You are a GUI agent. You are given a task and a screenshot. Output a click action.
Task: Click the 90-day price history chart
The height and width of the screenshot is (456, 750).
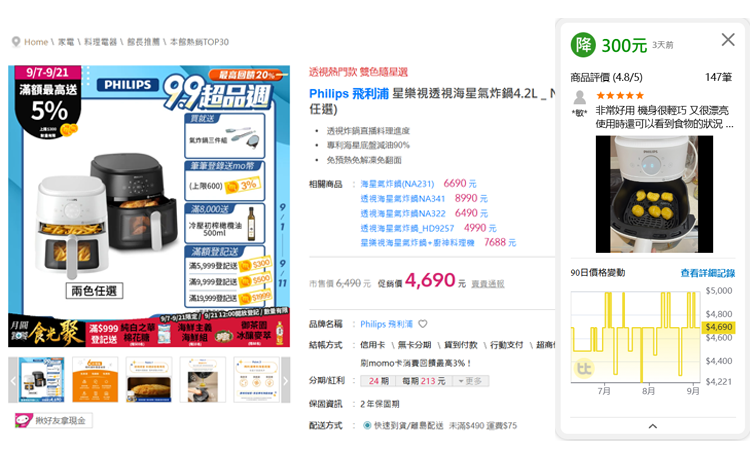[635, 338]
